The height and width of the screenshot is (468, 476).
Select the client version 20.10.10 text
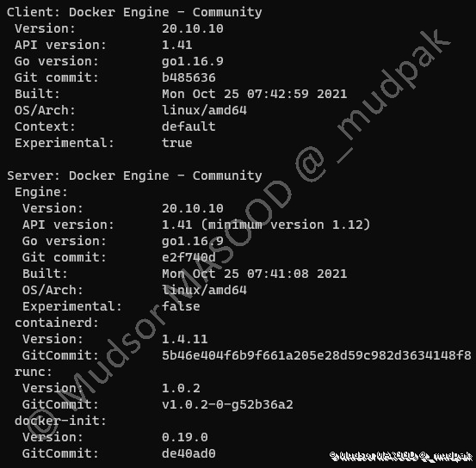[193, 28]
